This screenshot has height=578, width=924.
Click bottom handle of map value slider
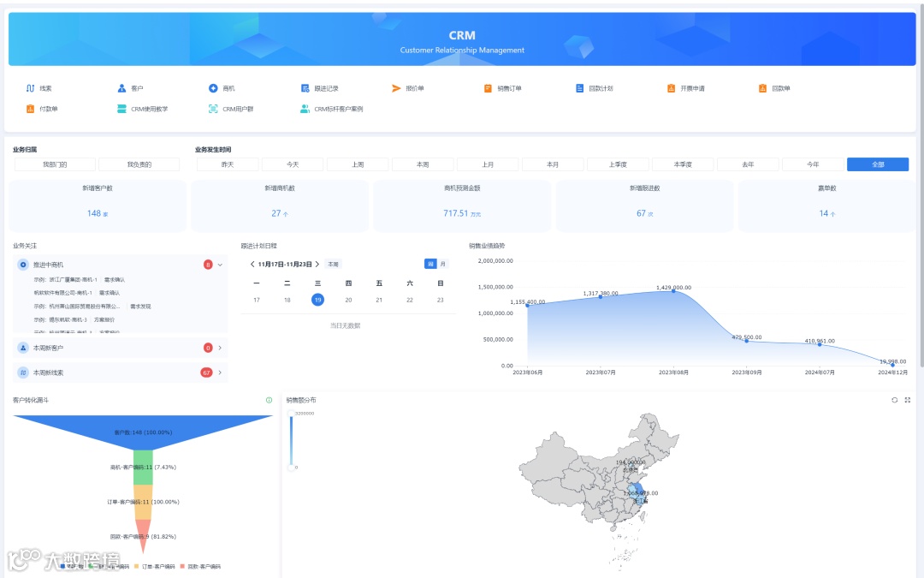pyautogui.click(x=291, y=468)
